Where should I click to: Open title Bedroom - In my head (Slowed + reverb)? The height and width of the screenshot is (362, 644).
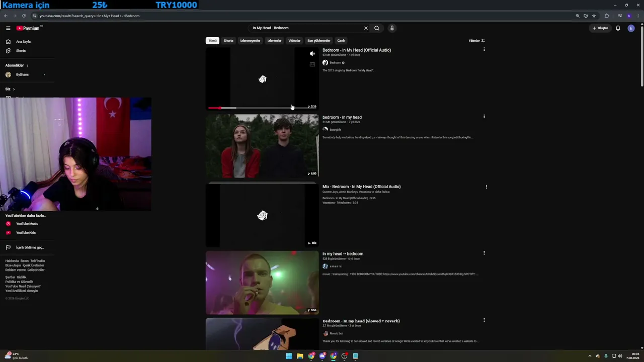[x=361, y=321]
